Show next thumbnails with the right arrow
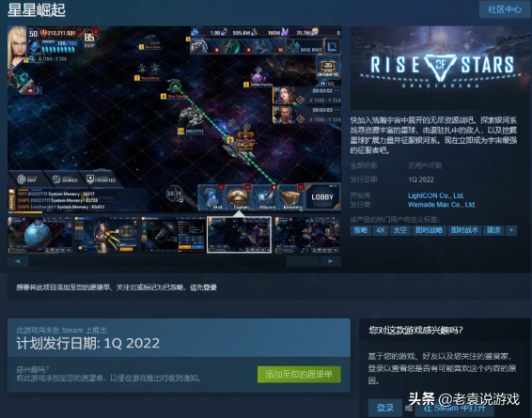532x418 pixels. 331,261
